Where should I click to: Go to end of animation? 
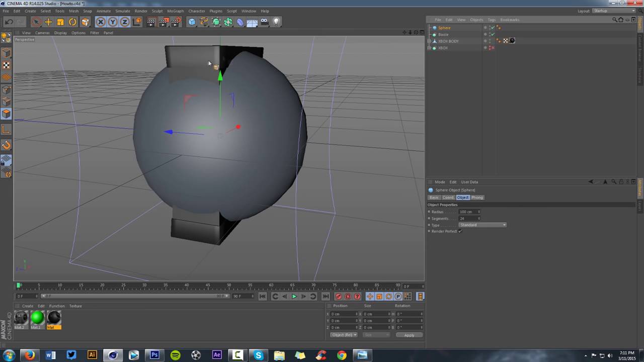click(326, 297)
